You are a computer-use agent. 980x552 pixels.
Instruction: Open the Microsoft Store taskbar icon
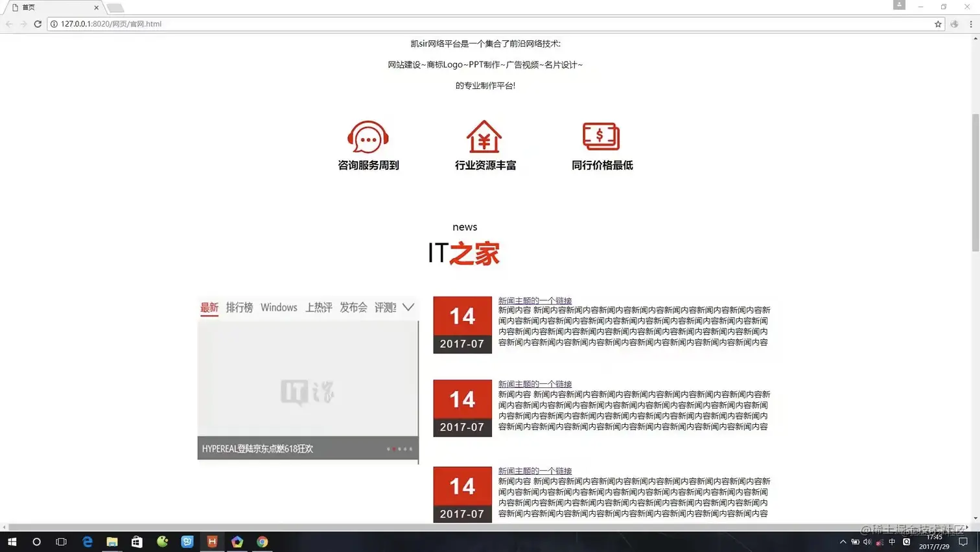point(137,542)
